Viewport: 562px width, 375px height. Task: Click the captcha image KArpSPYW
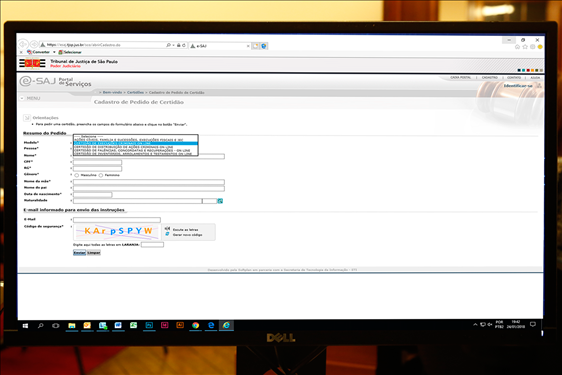coord(117,232)
